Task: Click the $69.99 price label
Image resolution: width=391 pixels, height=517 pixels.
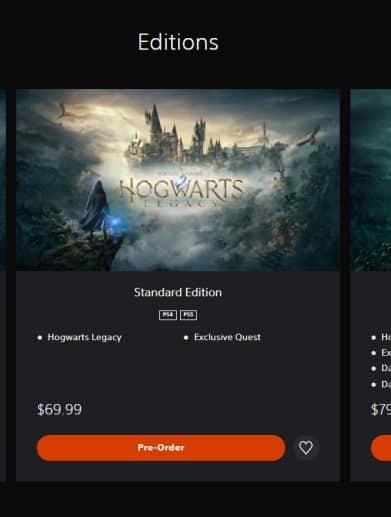Action: pyautogui.click(x=59, y=409)
